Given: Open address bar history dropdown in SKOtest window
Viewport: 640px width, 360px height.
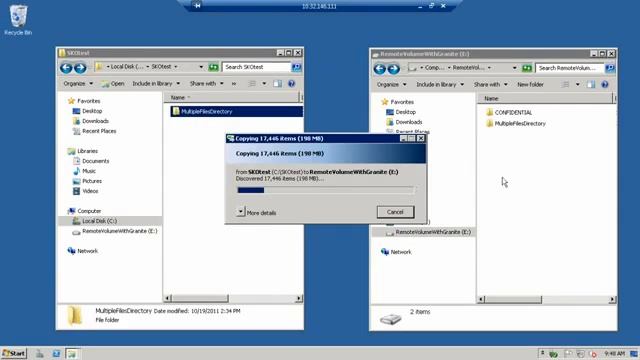Looking at the screenshot, I should pyautogui.click(x=201, y=67).
